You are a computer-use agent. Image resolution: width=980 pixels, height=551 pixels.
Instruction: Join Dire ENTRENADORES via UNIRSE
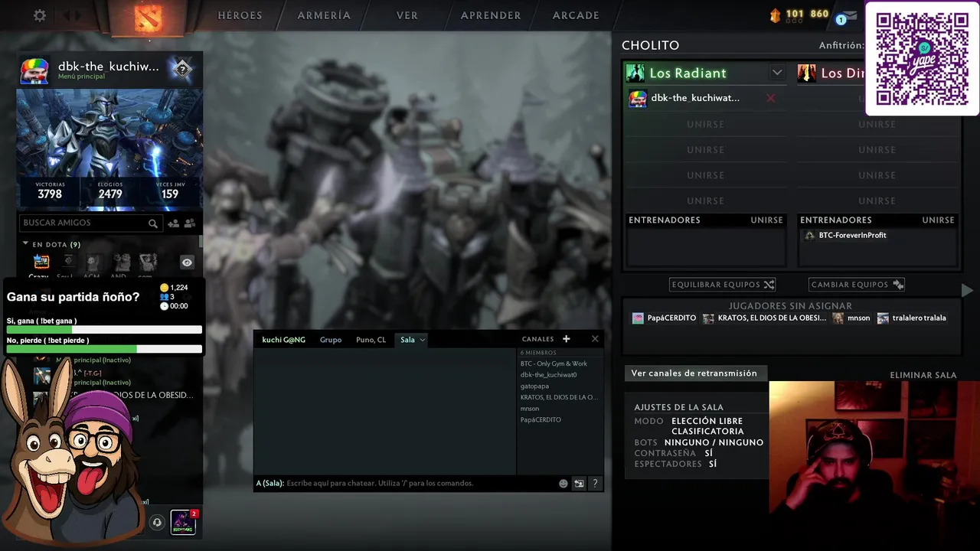coord(938,220)
